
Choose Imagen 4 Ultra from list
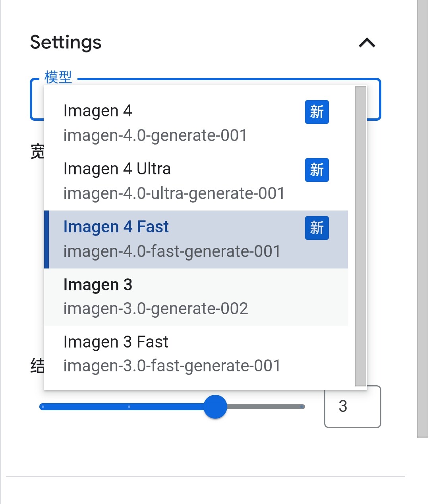196,182
